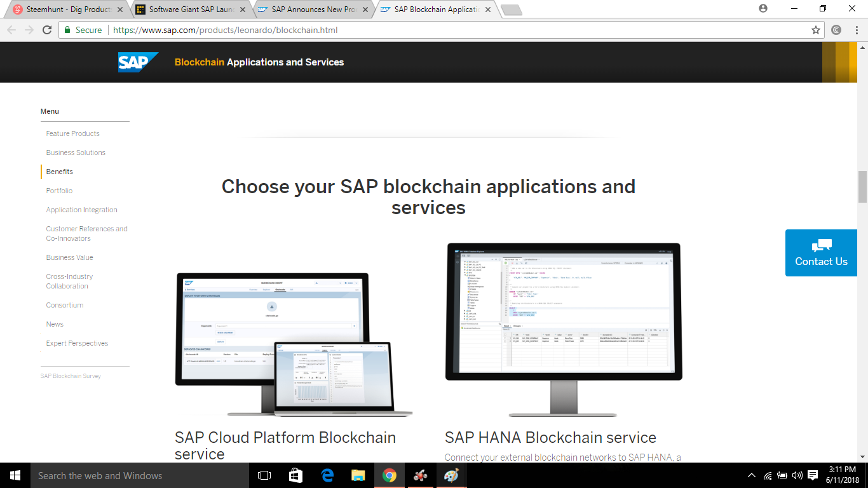Switch to the Software Giant SAP Launc tab
The height and width of the screenshot is (488, 868).
(191, 10)
